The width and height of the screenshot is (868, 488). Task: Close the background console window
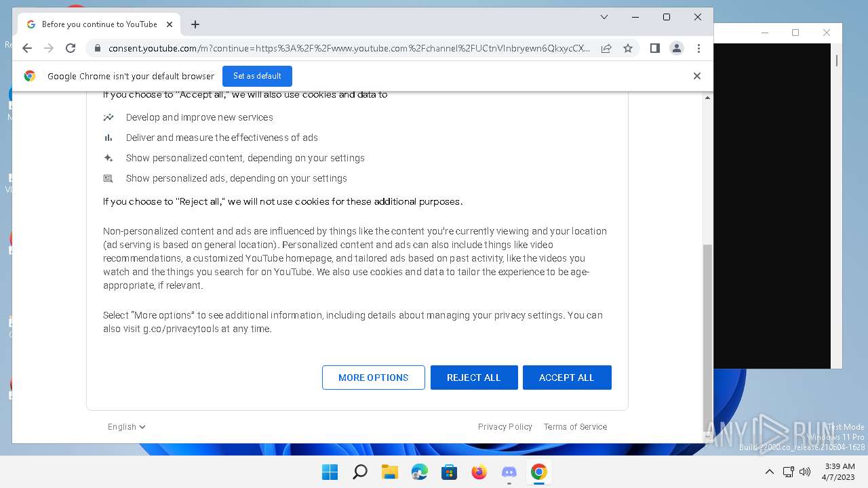[x=827, y=33]
